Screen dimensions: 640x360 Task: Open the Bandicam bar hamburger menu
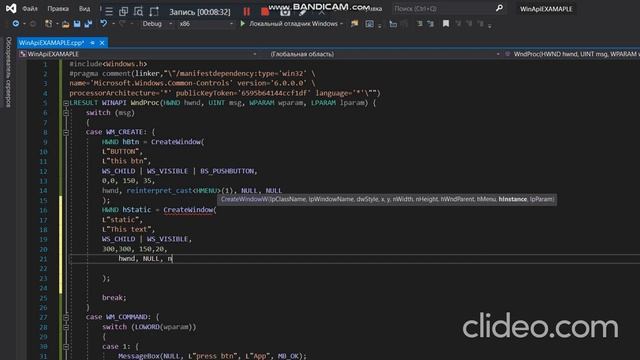pyautogui.click(x=109, y=12)
